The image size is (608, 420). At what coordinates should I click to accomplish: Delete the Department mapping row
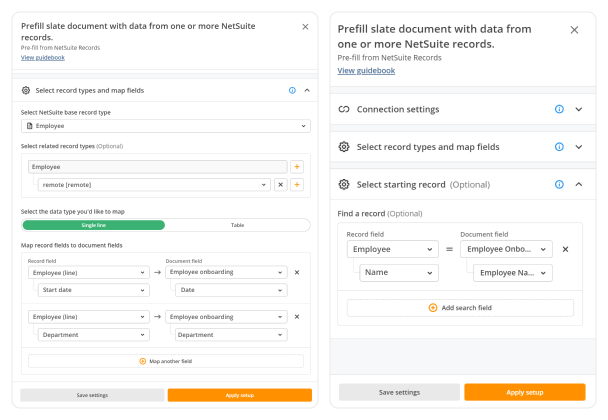pyautogui.click(x=297, y=317)
